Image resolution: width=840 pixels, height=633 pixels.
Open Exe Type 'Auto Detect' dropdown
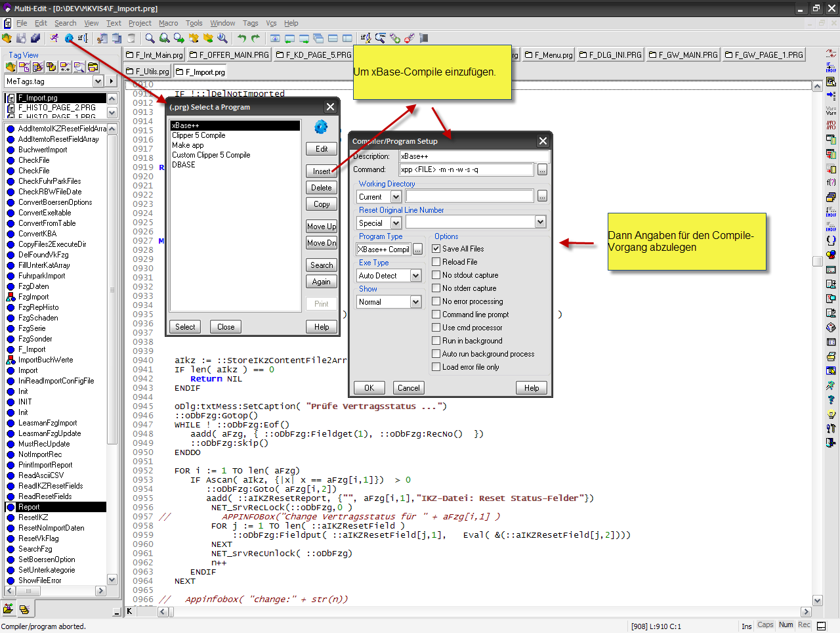point(415,276)
